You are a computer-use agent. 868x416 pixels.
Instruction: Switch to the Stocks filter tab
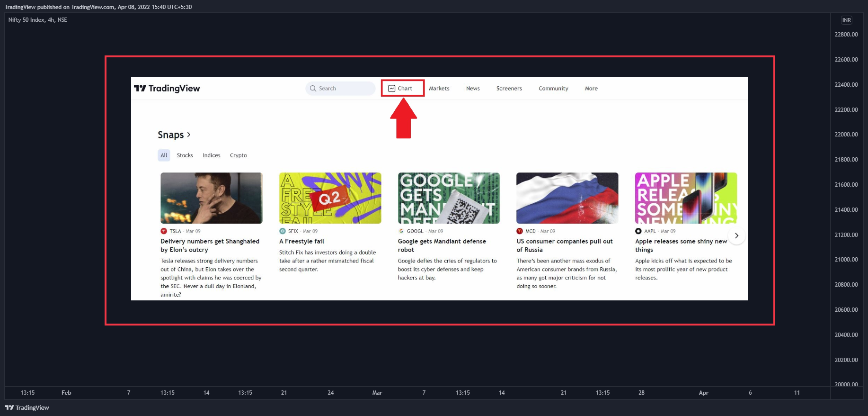point(185,155)
